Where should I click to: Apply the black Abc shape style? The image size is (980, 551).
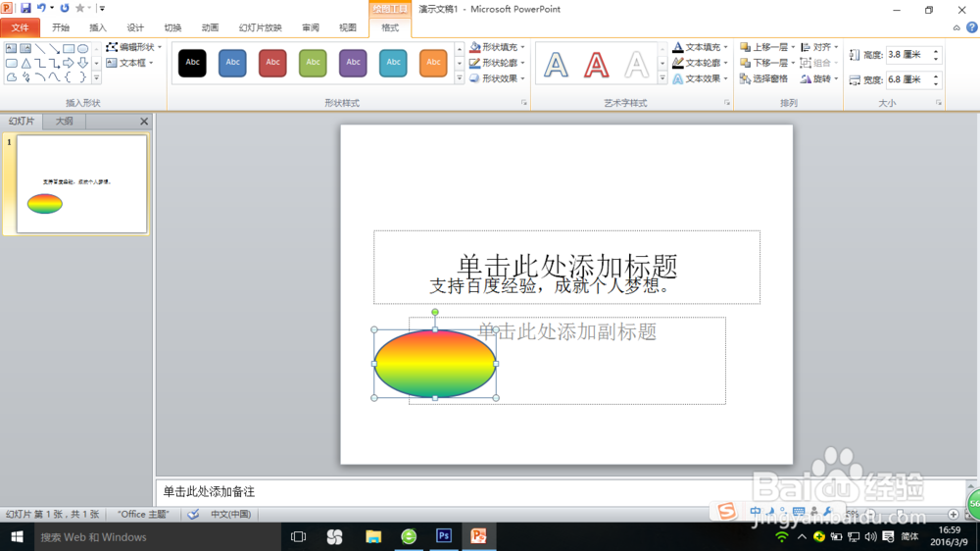pos(192,63)
